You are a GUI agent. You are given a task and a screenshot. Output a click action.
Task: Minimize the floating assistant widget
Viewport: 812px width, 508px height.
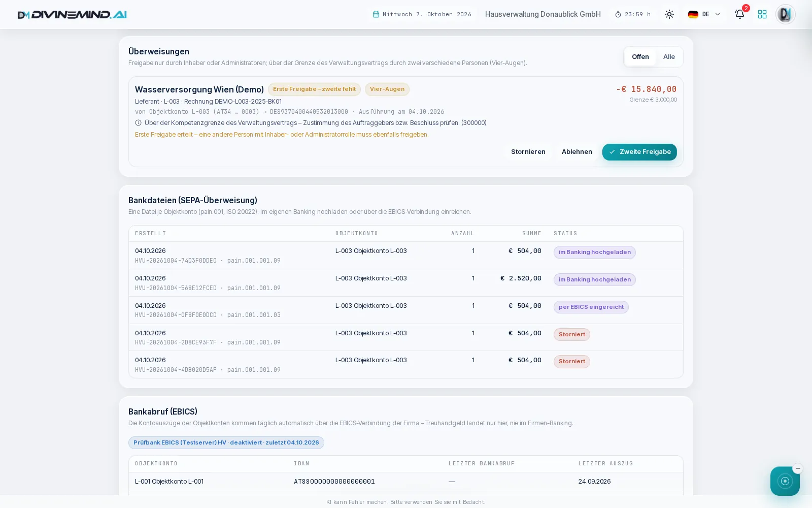coord(798,468)
